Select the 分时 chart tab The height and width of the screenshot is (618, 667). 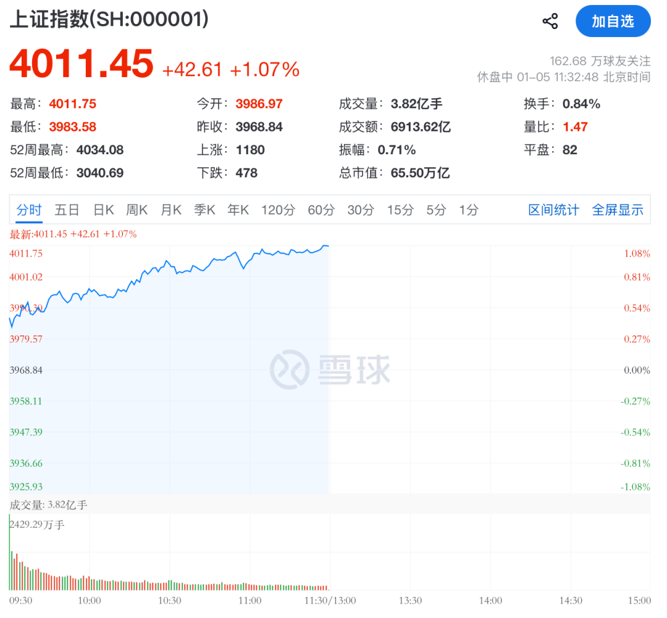[29, 210]
